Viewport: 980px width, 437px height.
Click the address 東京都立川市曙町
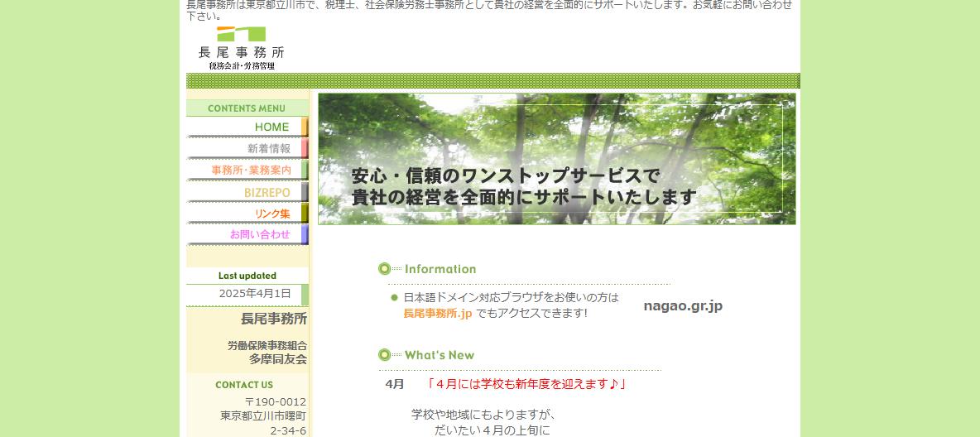click(263, 415)
